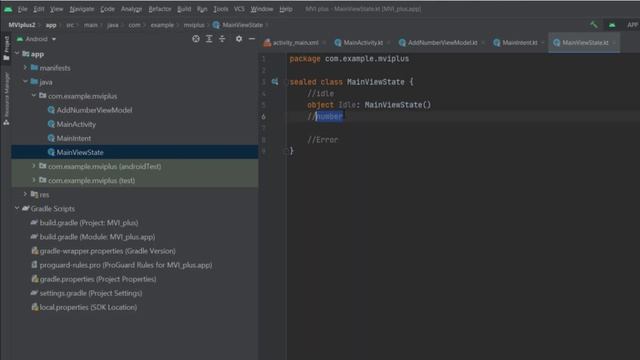Open the File menu
Viewport: 640px width, 360px height.
(x=22, y=9)
